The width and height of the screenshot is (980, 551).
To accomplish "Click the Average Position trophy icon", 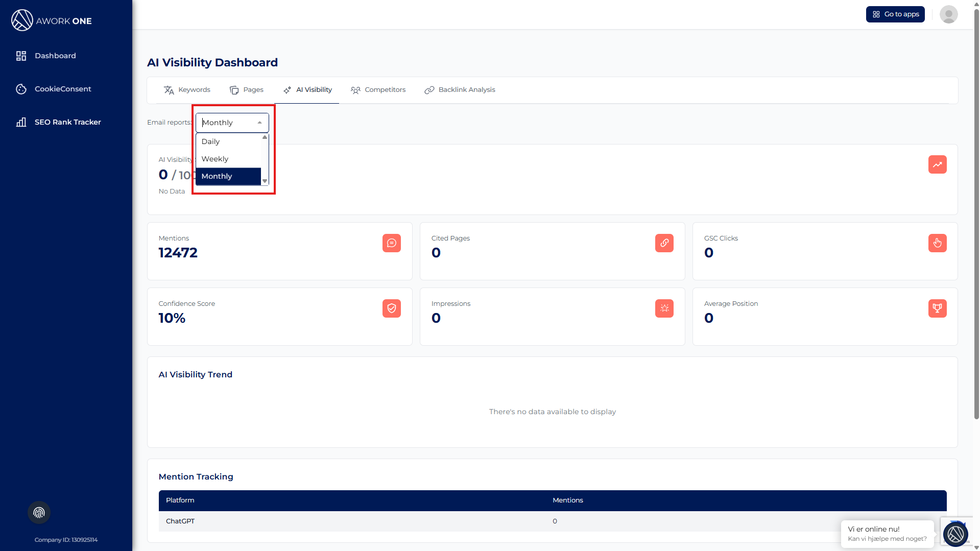I will (x=937, y=308).
